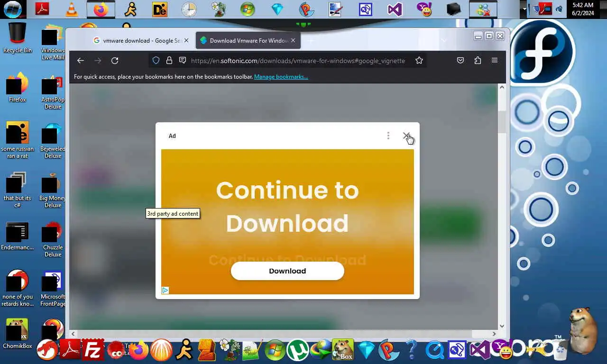The width and height of the screenshot is (607, 364).
Task: Open AIM running man in the top taskbar
Action: 130,9
